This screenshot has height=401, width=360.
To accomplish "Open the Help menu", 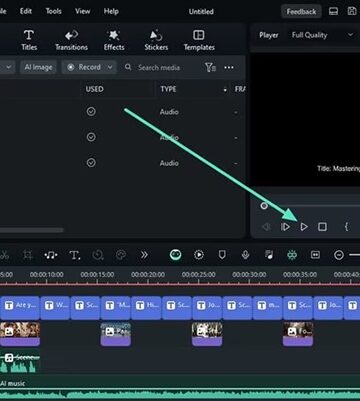I will point(111,11).
